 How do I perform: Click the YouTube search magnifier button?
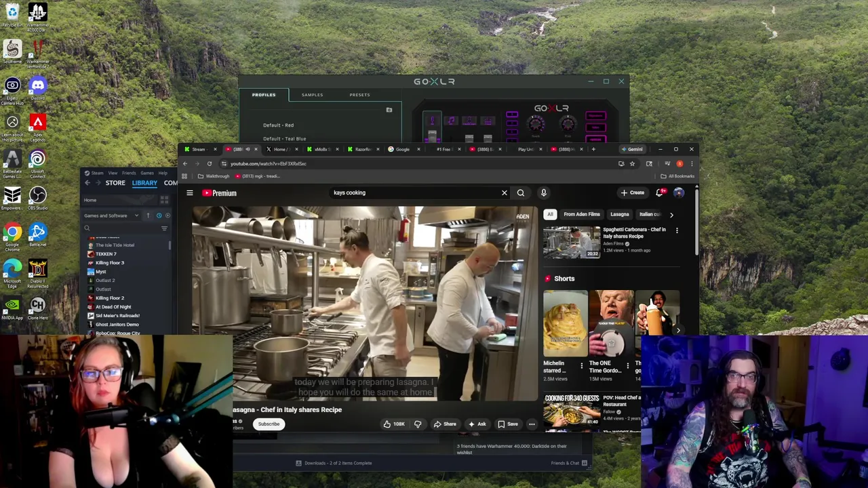click(x=520, y=193)
